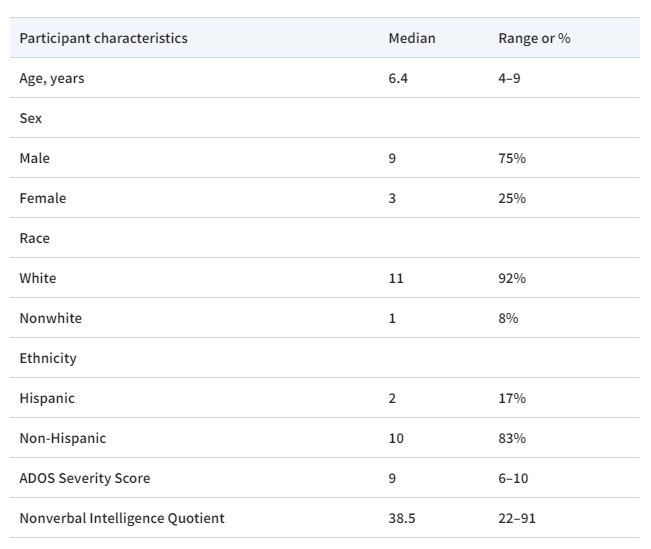Click the 75% value in Male row
This screenshot has height=549, width=651.
(512, 158)
